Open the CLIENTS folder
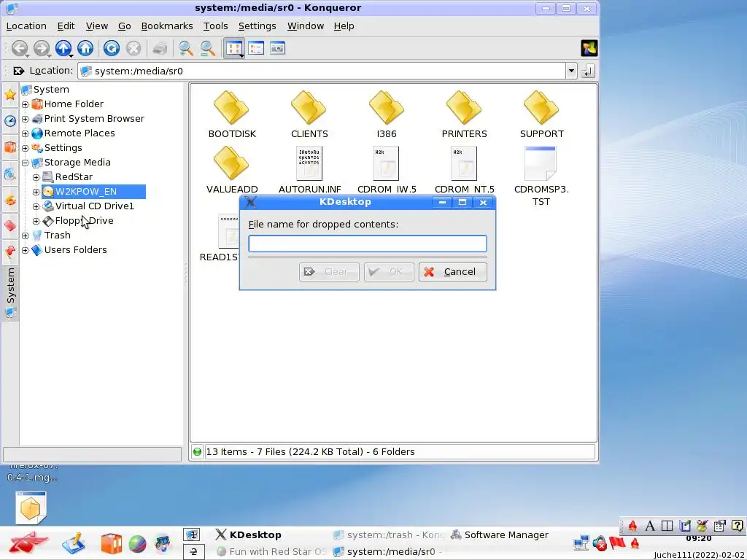This screenshot has width=747, height=560. (x=309, y=114)
